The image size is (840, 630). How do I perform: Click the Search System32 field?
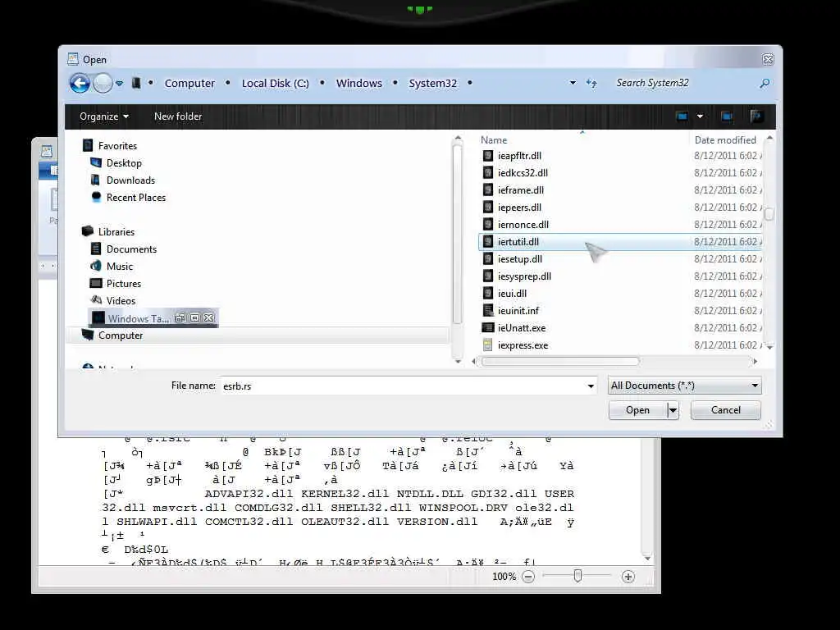pos(683,83)
